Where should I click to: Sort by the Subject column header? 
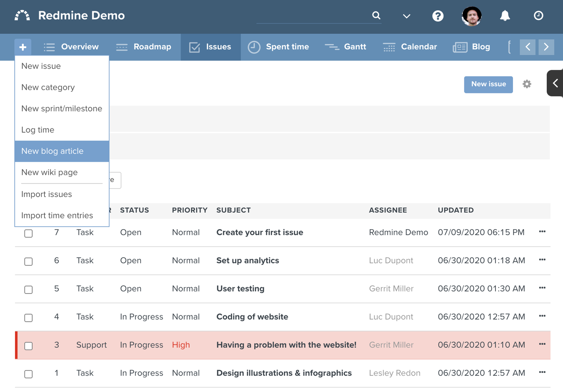point(234,210)
